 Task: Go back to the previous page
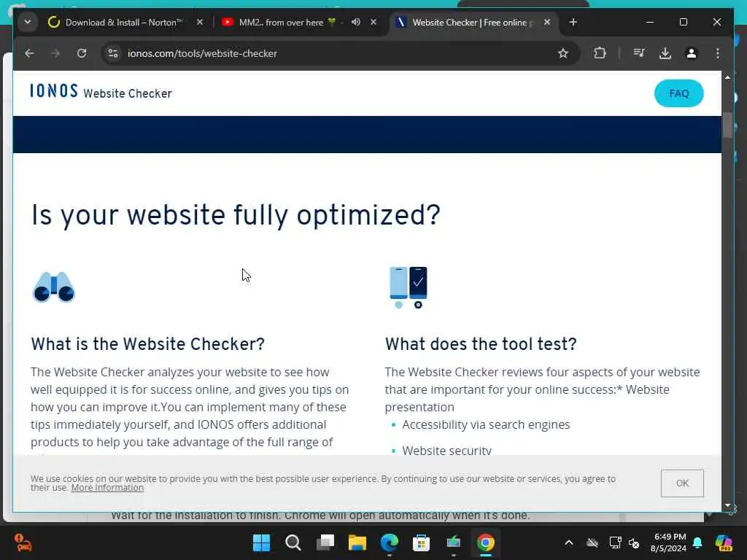29,53
